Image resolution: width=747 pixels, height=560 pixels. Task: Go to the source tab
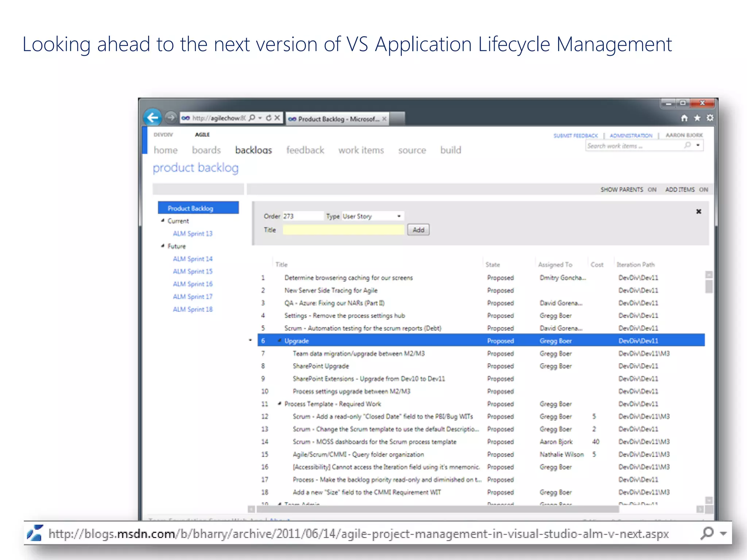pyautogui.click(x=412, y=150)
